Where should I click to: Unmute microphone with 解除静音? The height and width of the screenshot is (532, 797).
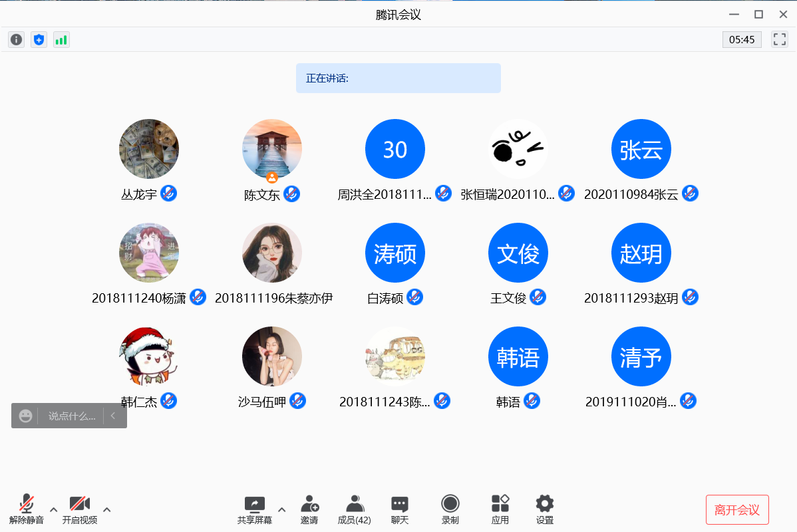click(x=27, y=509)
